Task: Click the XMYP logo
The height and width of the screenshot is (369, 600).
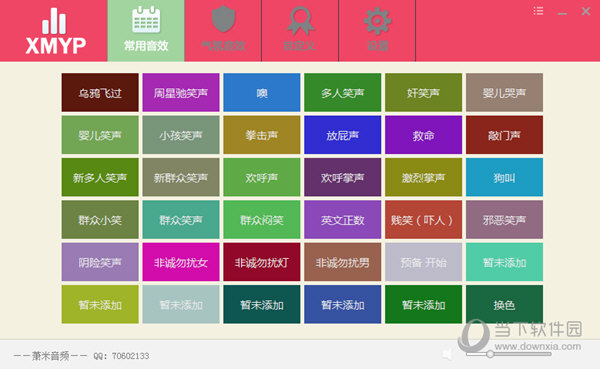Action: [55, 31]
